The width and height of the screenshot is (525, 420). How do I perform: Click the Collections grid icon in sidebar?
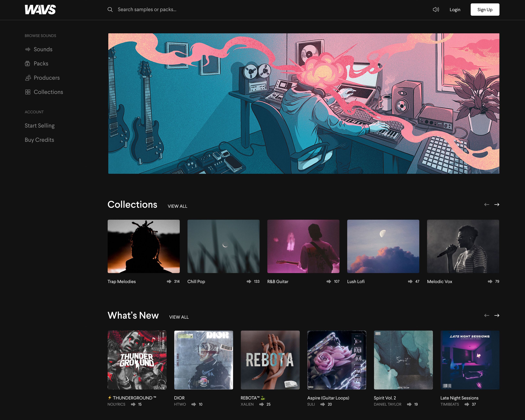[28, 92]
